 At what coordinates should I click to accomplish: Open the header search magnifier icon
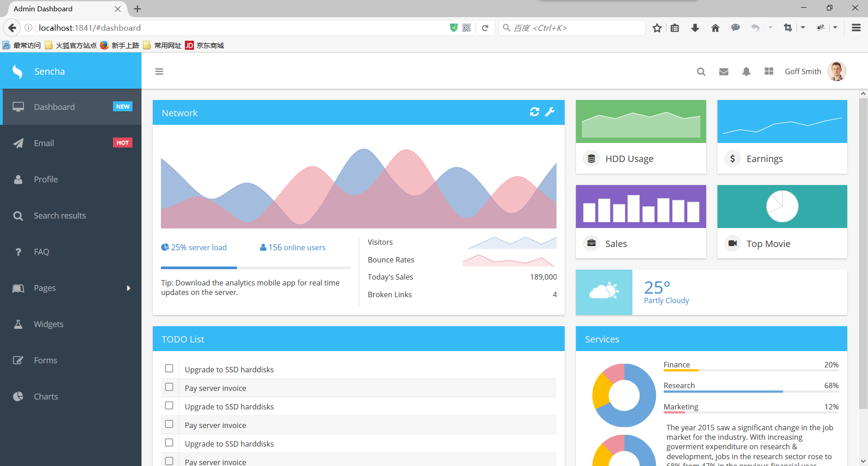[x=701, y=71]
